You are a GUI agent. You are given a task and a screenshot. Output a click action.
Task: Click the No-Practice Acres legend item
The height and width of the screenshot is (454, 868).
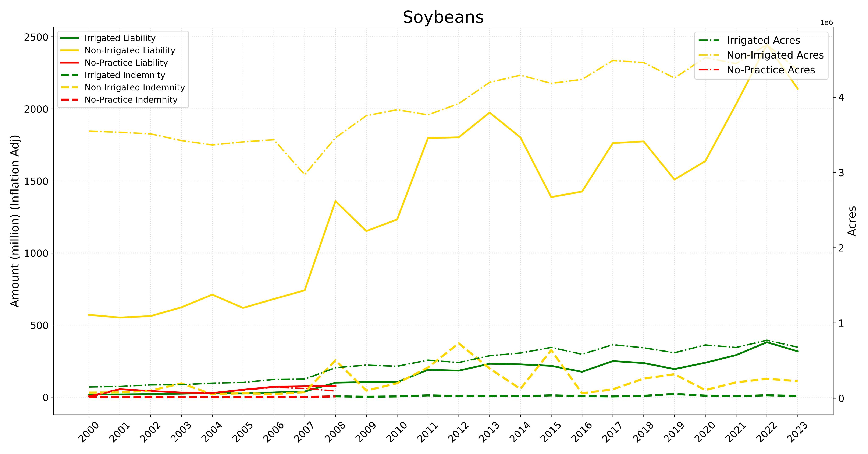click(x=771, y=70)
